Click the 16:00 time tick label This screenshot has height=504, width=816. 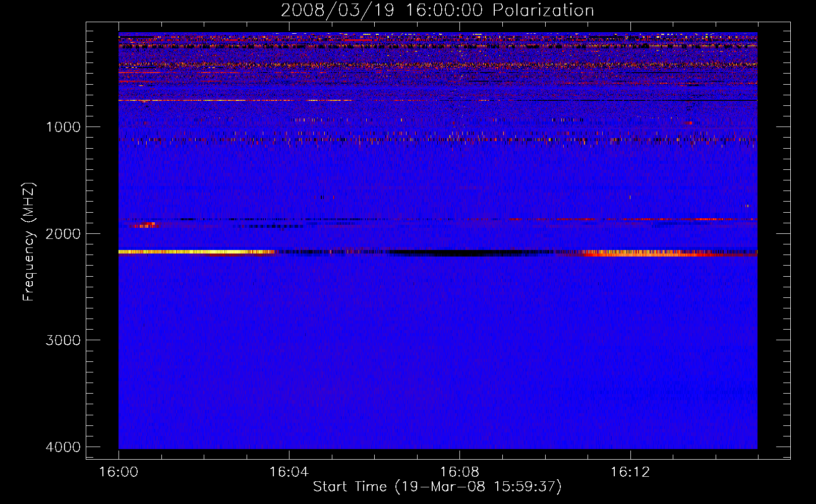[x=119, y=472]
